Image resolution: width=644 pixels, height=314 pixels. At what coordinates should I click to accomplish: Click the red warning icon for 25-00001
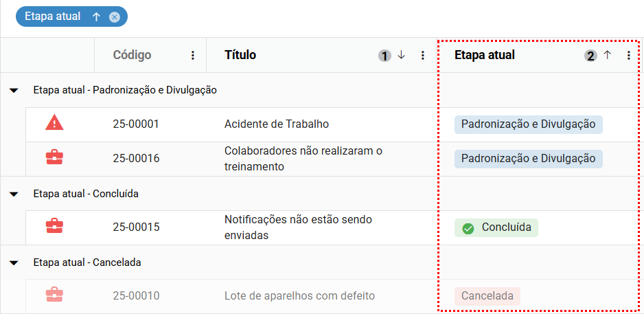click(x=54, y=124)
